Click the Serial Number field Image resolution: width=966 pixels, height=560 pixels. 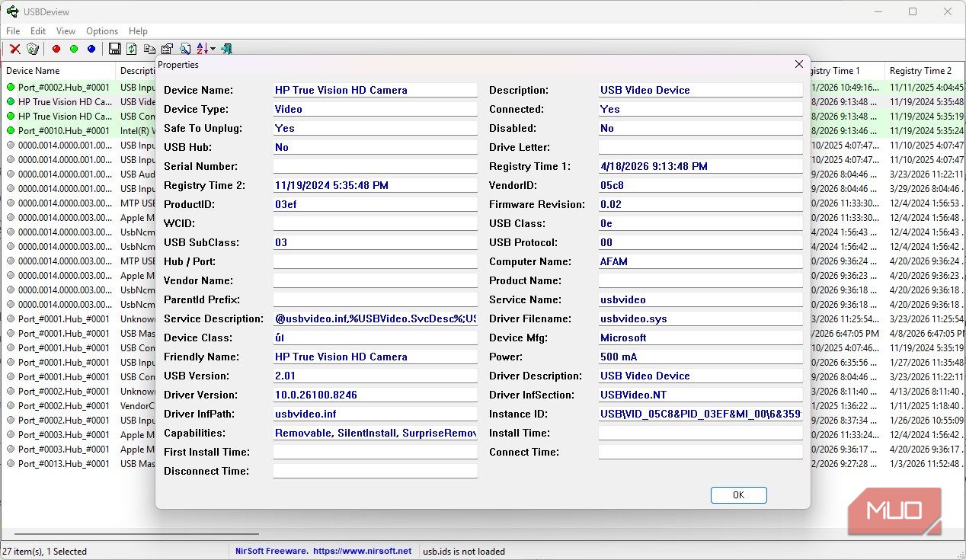coord(376,166)
